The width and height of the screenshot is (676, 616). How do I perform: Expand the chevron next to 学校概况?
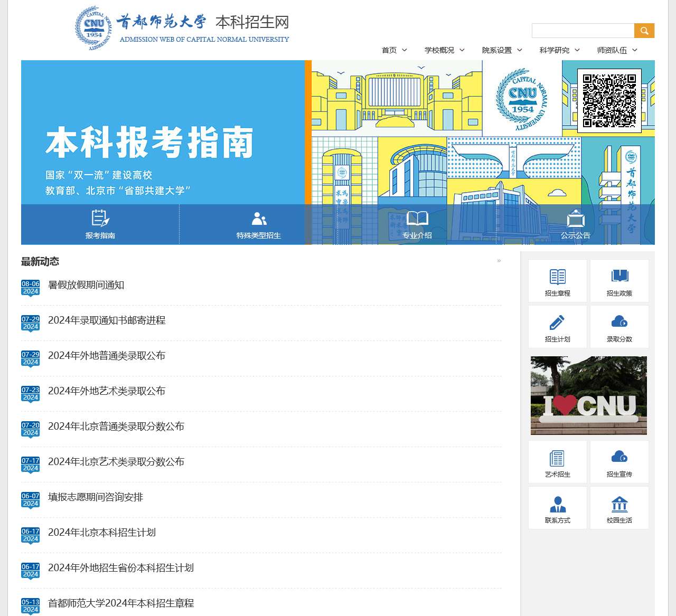[x=462, y=50]
